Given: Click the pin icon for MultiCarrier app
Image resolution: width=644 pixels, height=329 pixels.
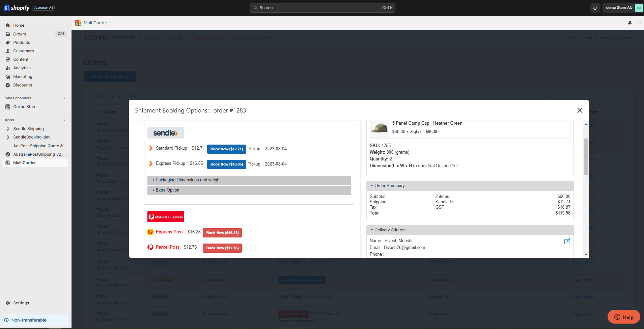Looking at the screenshot, I should [629, 23].
